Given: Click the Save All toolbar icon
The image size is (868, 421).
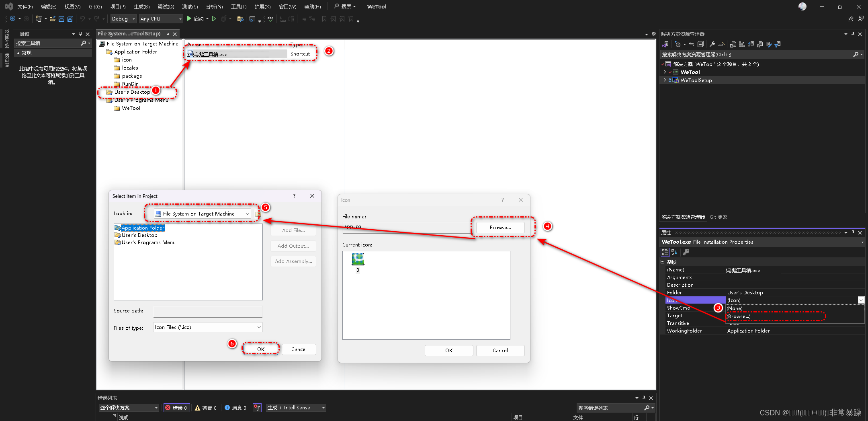Looking at the screenshot, I should tap(70, 19).
